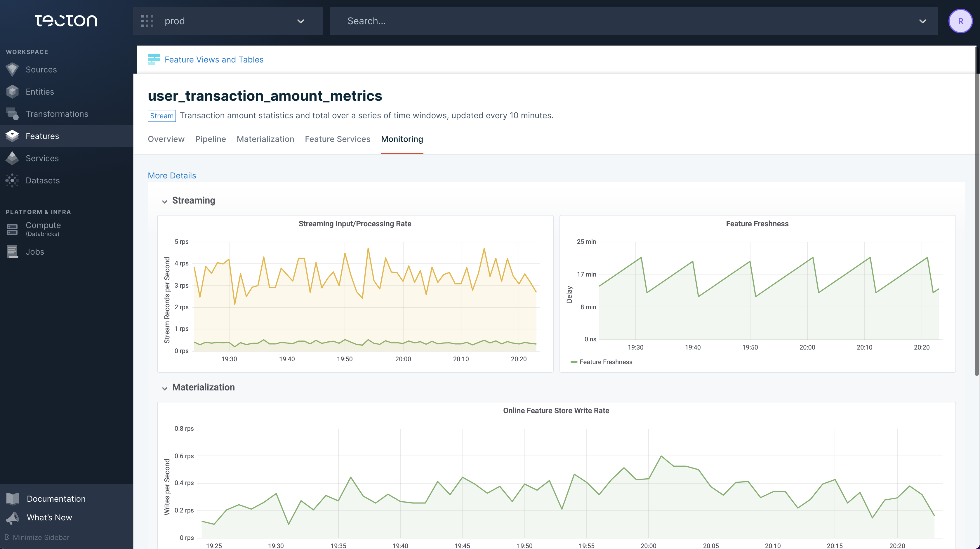Collapse the Streaming section
980x549 pixels.
(x=164, y=201)
